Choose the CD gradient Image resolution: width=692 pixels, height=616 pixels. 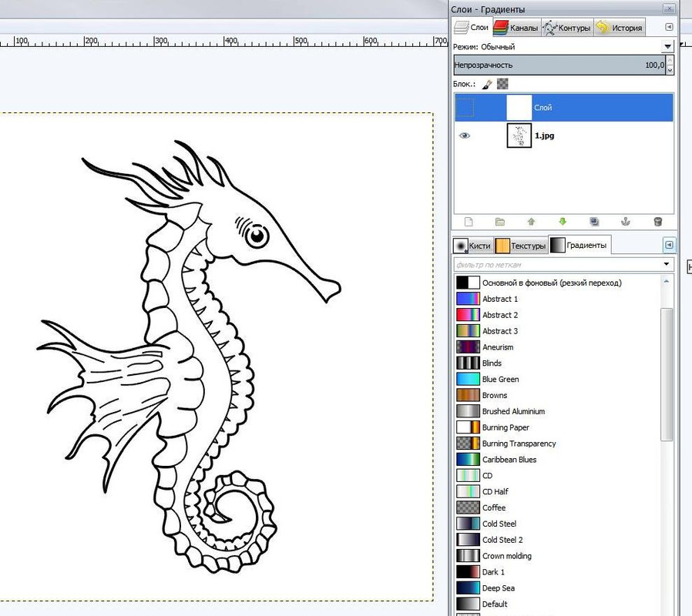558,475
